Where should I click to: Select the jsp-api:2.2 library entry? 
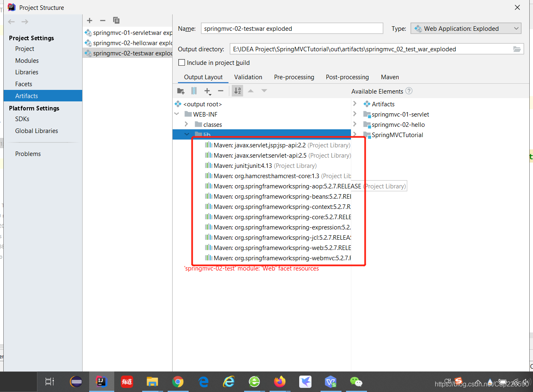click(278, 145)
